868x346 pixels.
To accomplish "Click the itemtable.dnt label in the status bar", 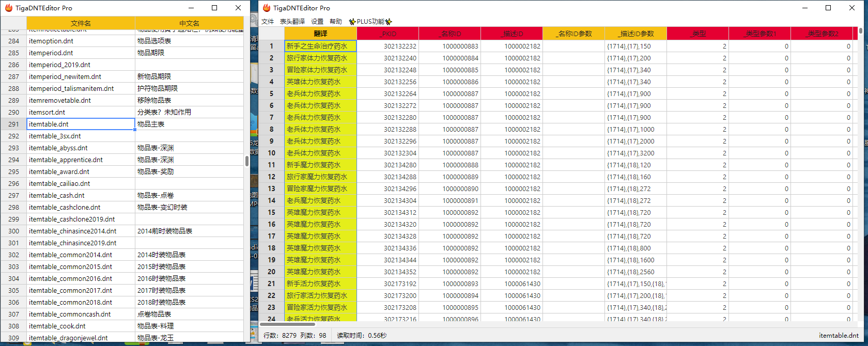I will [839, 335].
